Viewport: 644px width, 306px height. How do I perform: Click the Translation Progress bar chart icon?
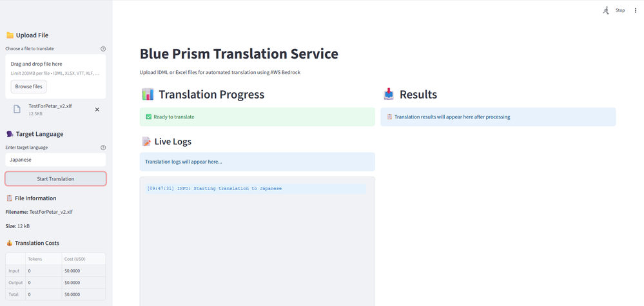148,95
